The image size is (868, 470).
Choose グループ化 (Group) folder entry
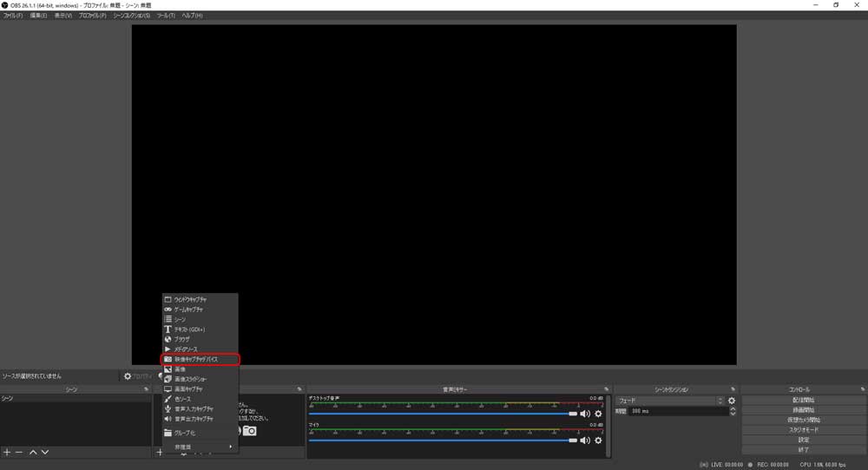(x=200, y=433)
